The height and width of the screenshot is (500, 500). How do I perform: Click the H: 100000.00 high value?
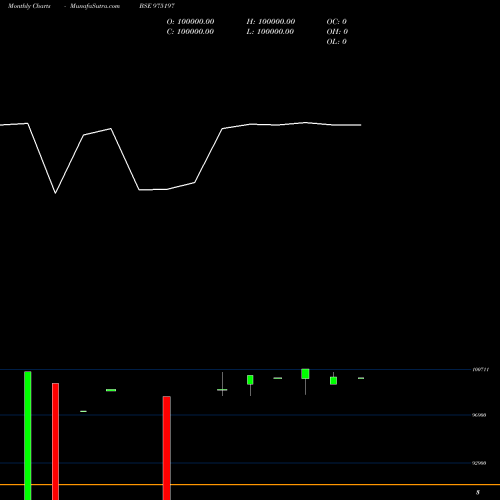click(x=271, y=22)
